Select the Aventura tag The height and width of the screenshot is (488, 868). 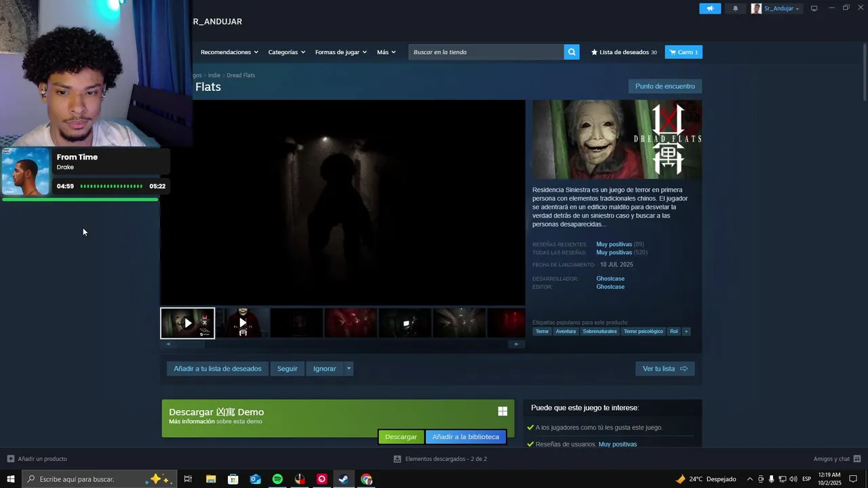point(566,331)
